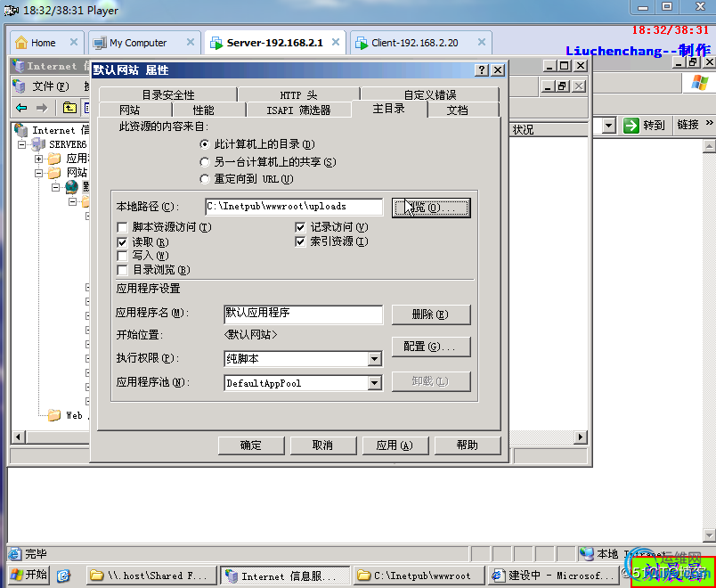Switch to 自定义错误 tab
This screenshot has height=588, width=716.
coord(430,94)
